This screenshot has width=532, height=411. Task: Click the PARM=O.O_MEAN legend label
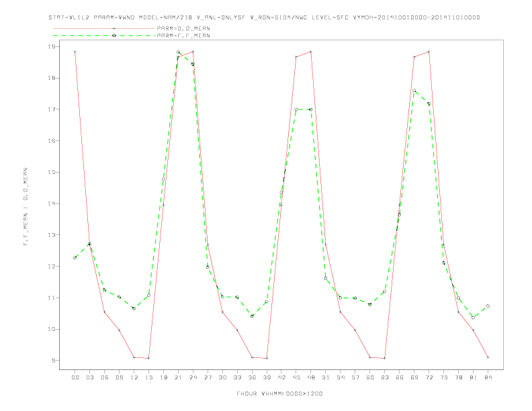(x=183, y=28)
